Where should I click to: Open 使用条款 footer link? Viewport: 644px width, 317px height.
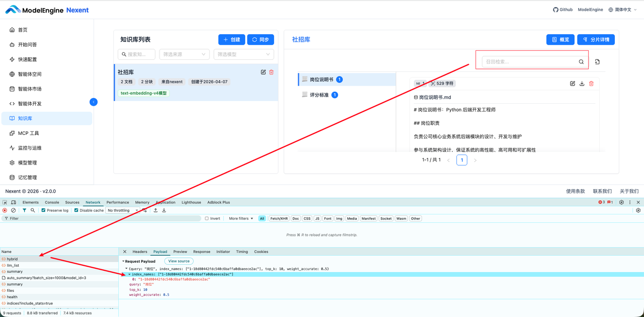576,191
